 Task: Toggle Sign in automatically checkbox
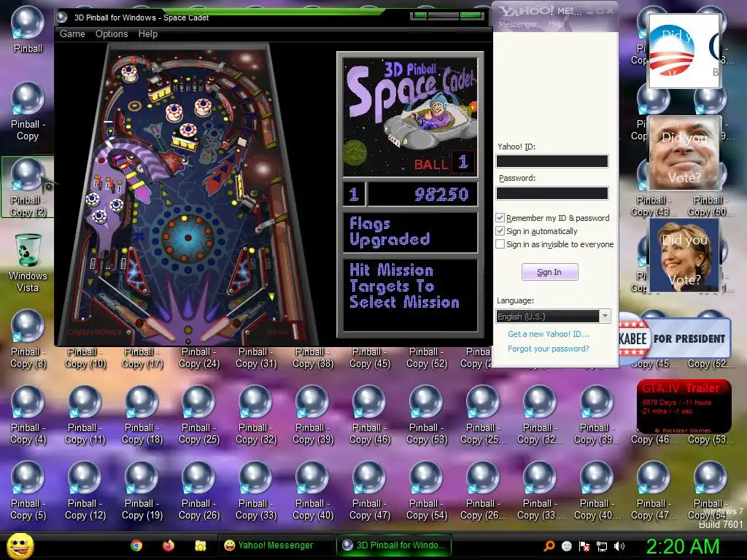pyautogui.click(x=500, y=231)
